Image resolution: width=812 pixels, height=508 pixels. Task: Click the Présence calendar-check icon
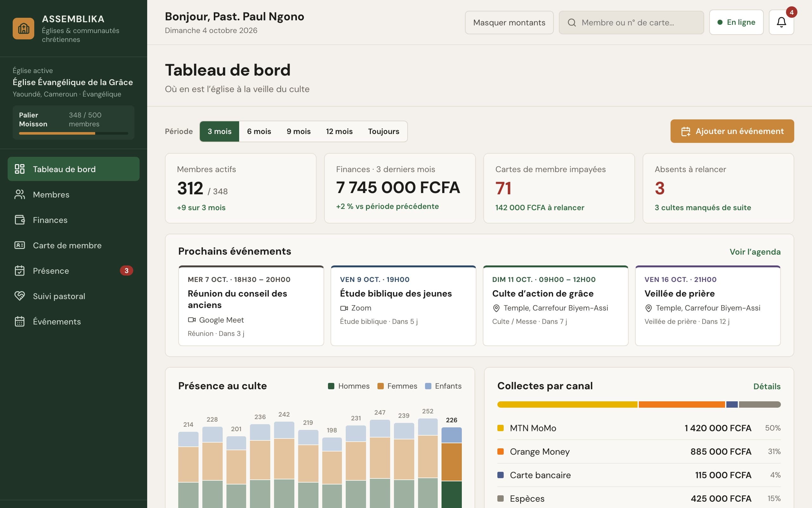pyautogui.click(x=19, y=271)
